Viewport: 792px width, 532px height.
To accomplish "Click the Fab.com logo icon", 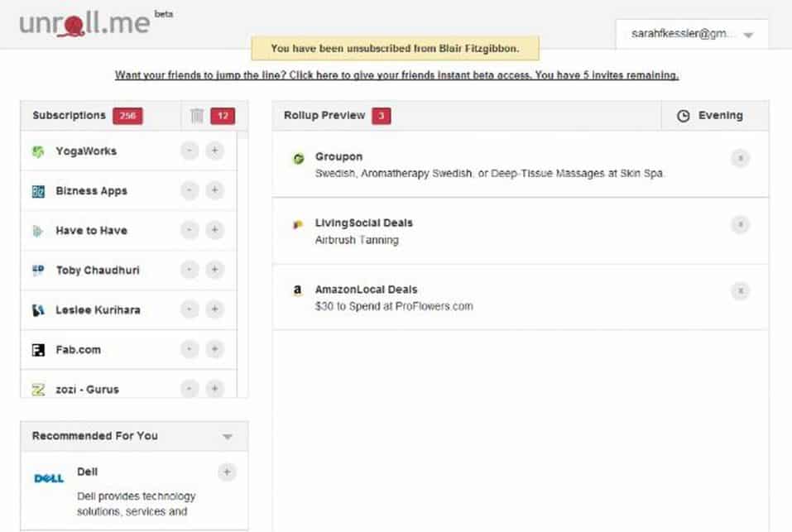I will [38, 350].
